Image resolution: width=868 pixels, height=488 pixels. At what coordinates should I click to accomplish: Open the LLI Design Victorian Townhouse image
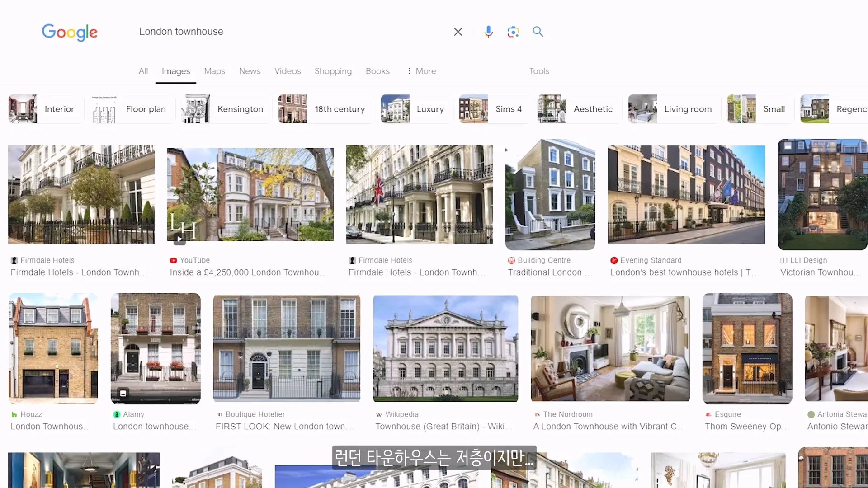[823, 194]
